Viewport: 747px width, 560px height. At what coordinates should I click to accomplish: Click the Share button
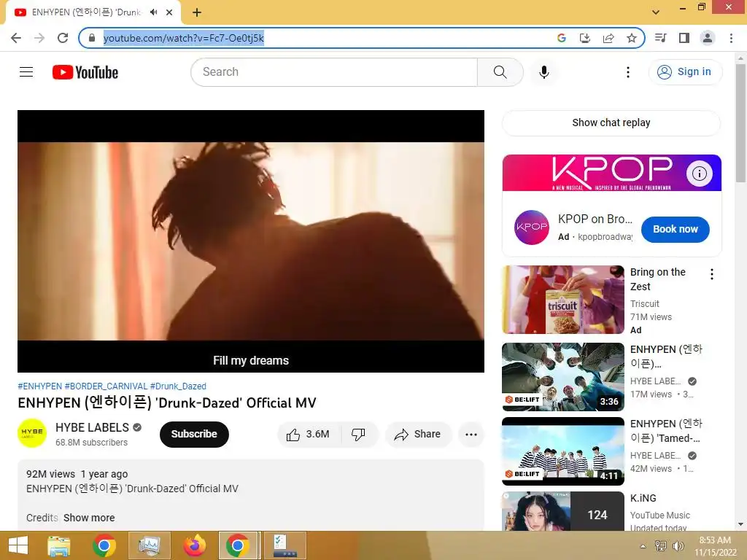[418, 435]
